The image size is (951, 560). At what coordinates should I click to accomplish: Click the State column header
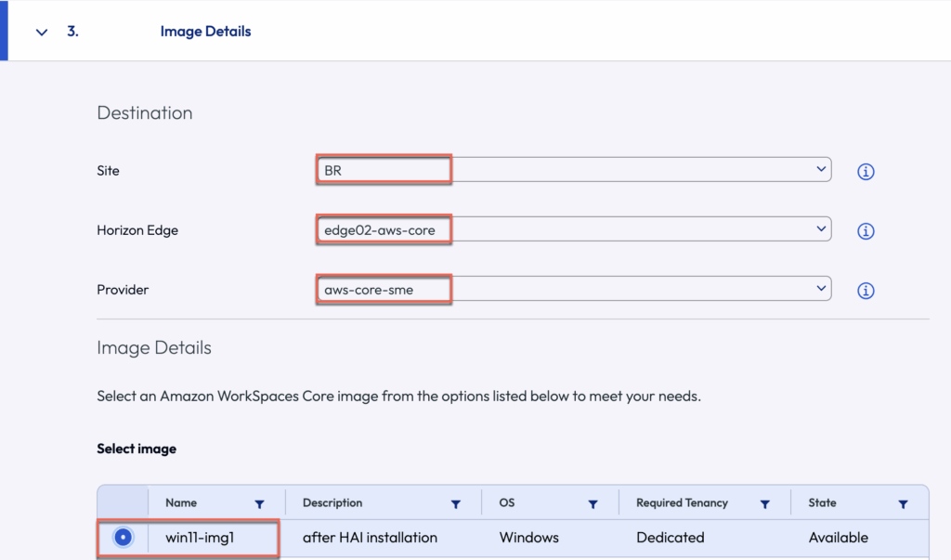(x=822, y=503)
